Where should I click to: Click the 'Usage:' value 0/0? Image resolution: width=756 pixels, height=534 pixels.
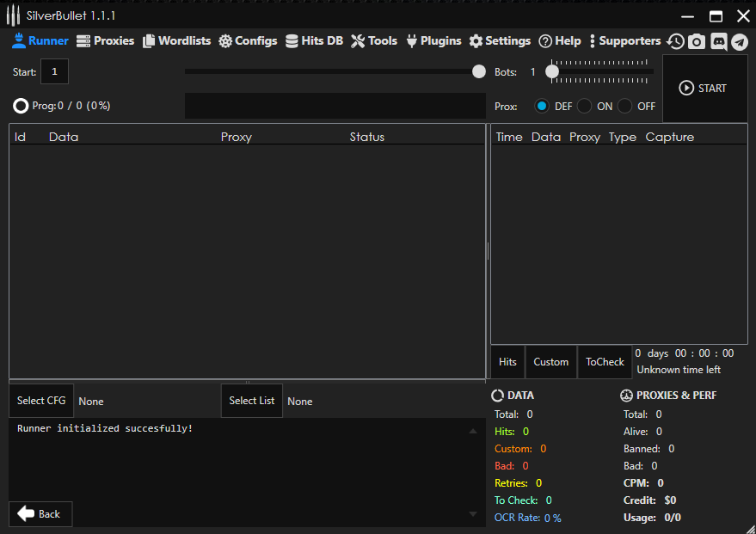(x=673, y=518)
